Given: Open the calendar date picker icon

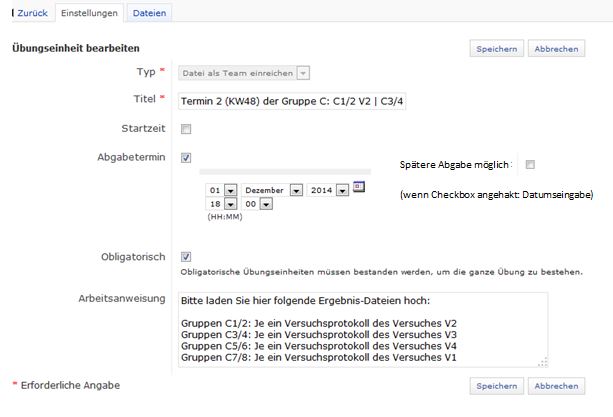Looking at the screenshot, I should [360, 187].
